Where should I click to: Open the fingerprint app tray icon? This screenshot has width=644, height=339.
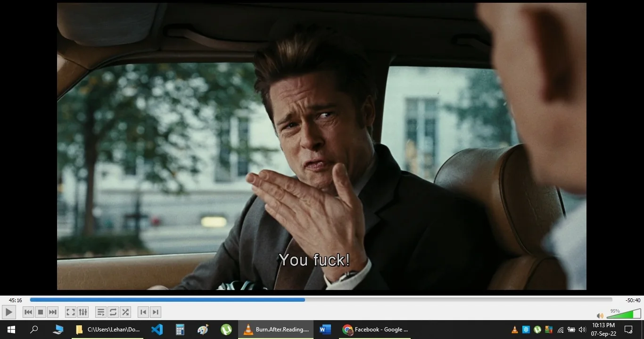pos(526,330)
